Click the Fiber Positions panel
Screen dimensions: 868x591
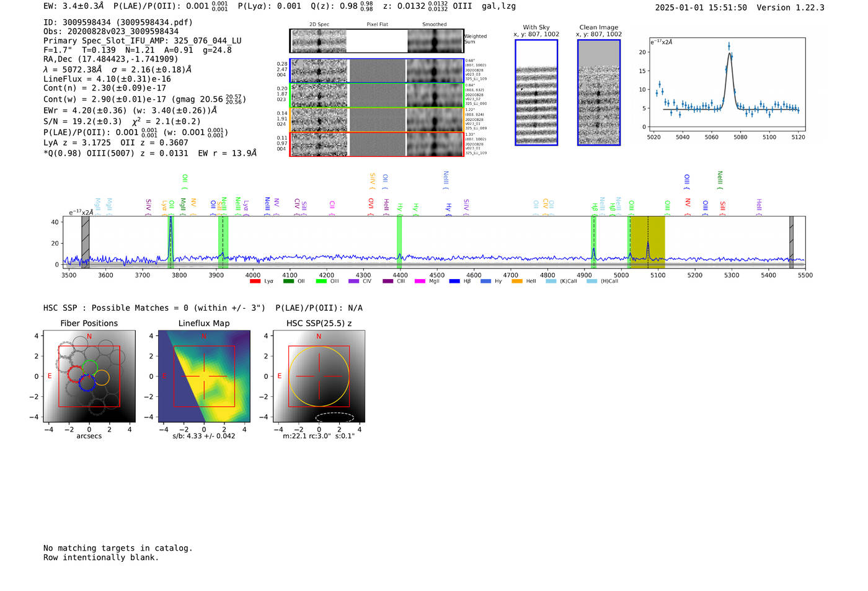[89, 376]
